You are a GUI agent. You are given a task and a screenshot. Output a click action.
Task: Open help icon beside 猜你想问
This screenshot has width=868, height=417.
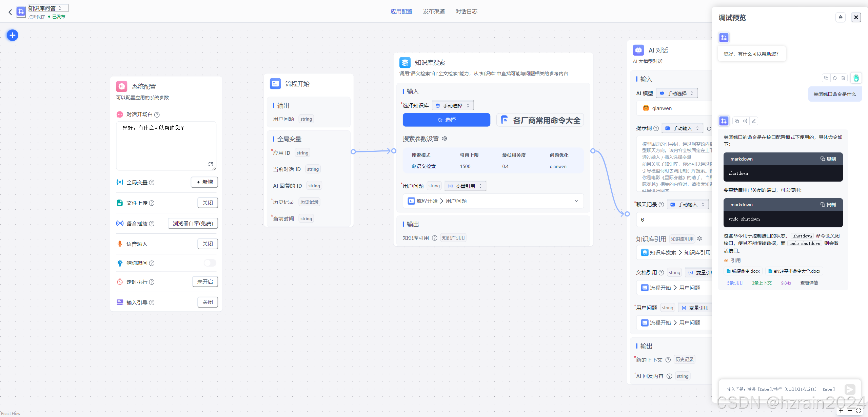152,263
